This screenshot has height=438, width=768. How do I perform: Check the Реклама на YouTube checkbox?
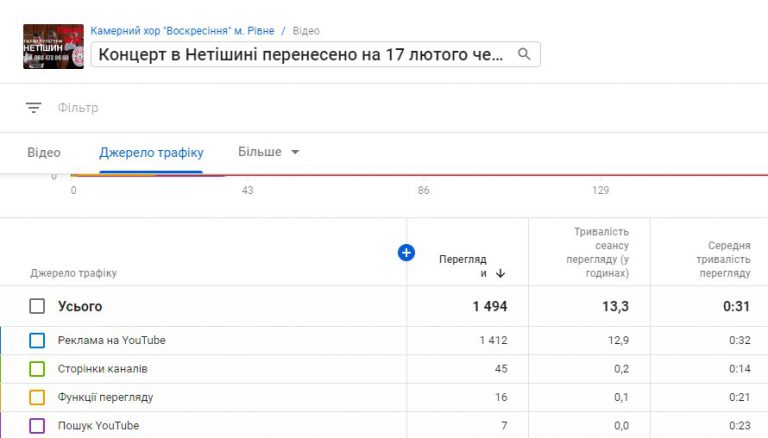coord(37,340)
